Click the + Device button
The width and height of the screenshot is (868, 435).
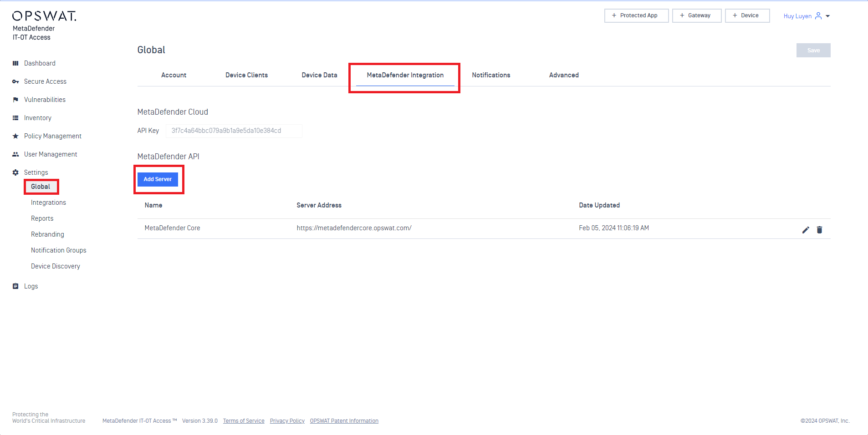pyautogui.click(x=747, y=15)
